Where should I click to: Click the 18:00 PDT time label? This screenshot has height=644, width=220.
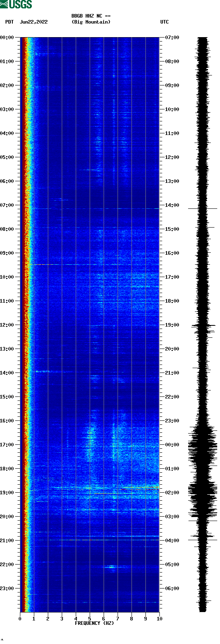[x=7, y=469]
